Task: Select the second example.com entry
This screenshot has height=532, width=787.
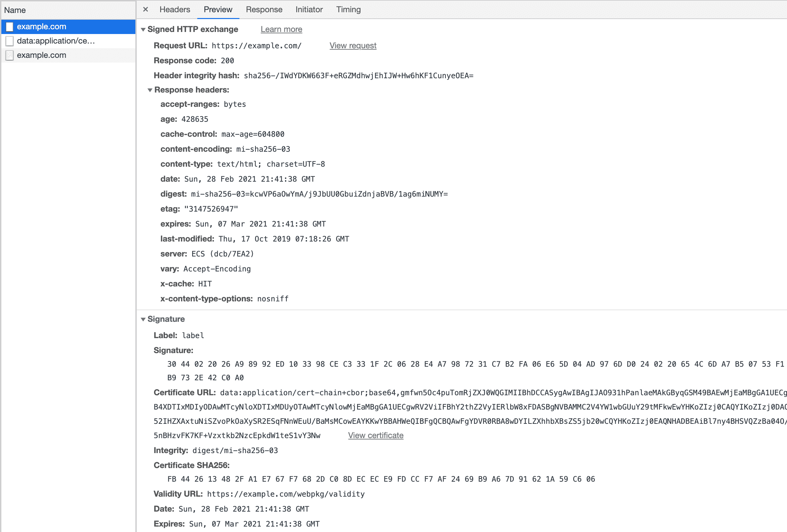Action: point(42,55)
